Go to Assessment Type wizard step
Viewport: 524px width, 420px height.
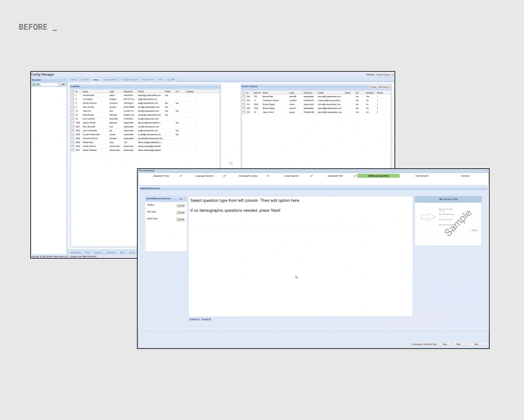coord(161,176)
